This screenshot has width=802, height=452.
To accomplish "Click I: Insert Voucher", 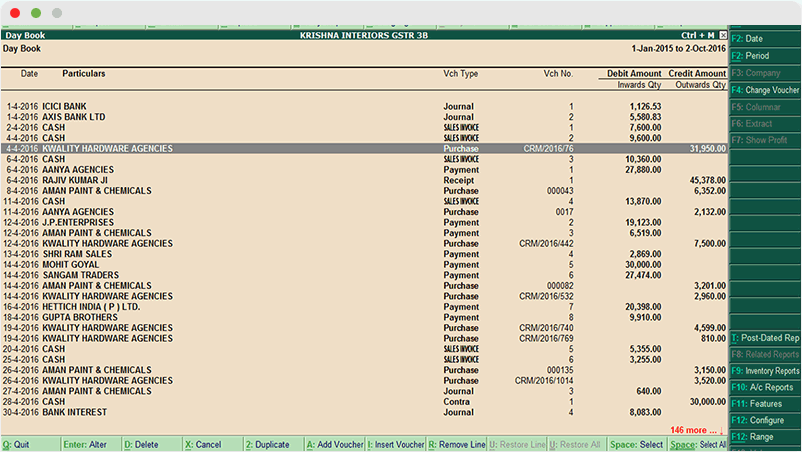I will [396, 444].
